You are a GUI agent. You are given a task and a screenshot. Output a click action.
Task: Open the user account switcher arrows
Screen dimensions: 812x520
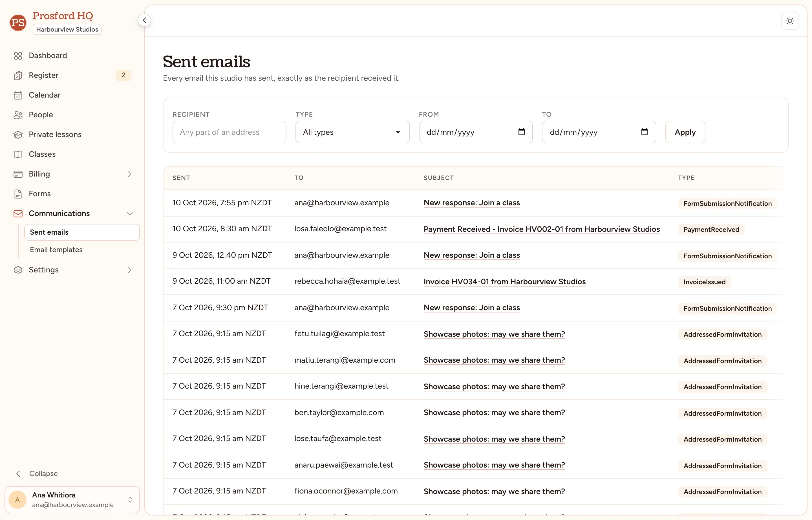coord(130,500)
